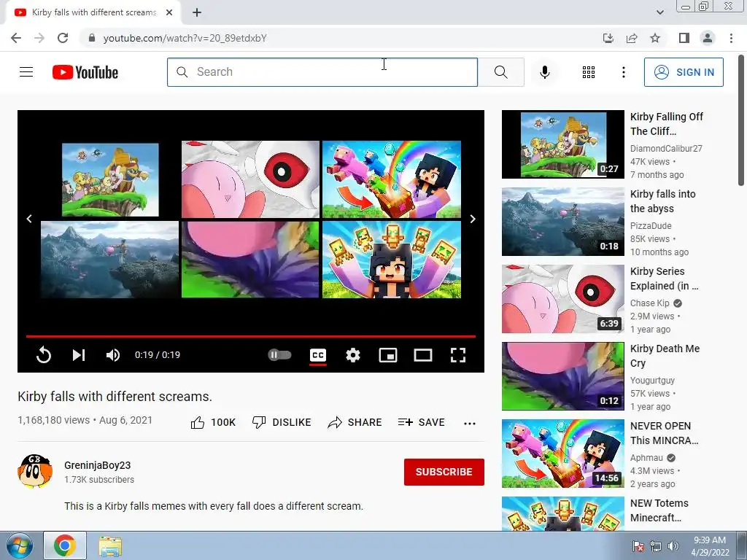Switch to theater mode
The height and width of the screenshot is (560, 747).
pyautogui.click(x=423, y=355)
